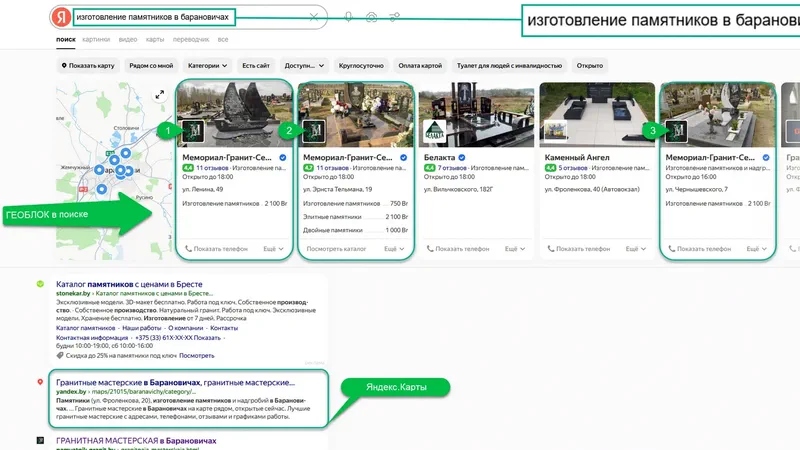Toggle the 'Круглосуточно' filter chip
Image resolution: width=800 pixels, height=450 pixels.
[361, 66]
